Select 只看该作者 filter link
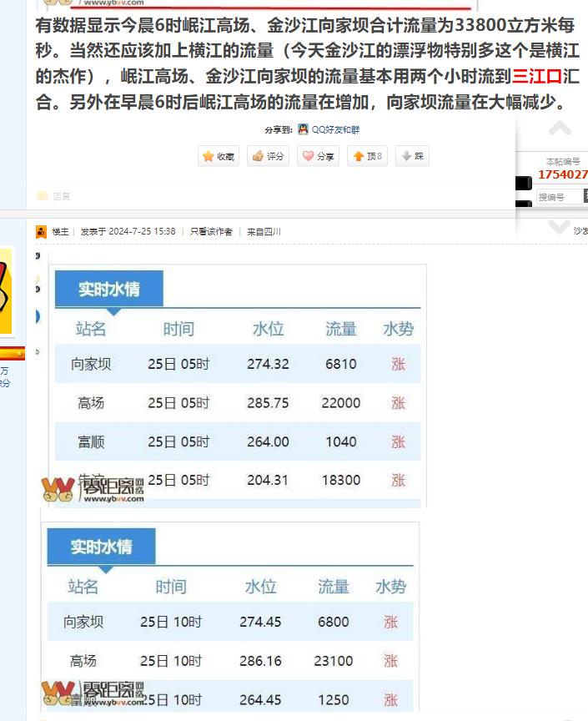 (211, 232)
